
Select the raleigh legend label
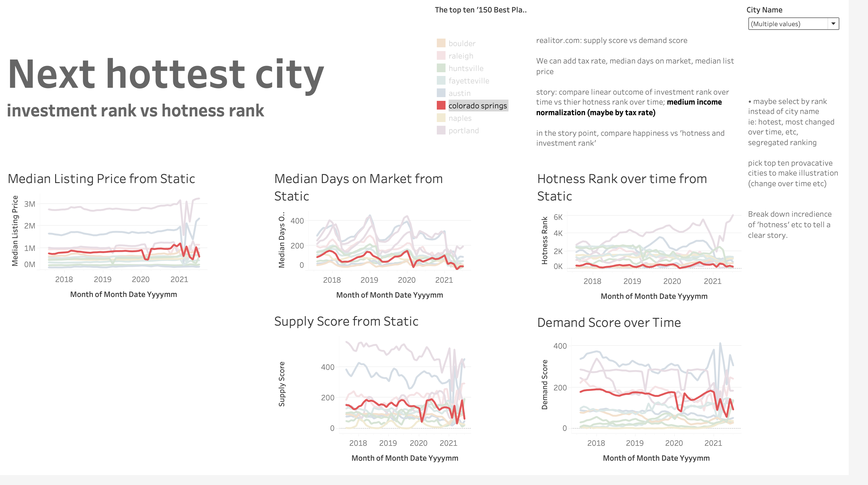(x=460, y=56)
